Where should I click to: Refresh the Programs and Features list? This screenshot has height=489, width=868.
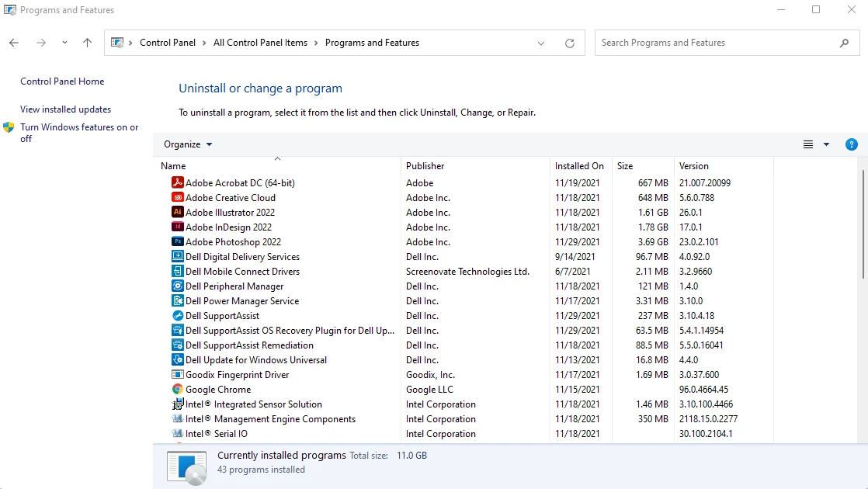(570, 43)
